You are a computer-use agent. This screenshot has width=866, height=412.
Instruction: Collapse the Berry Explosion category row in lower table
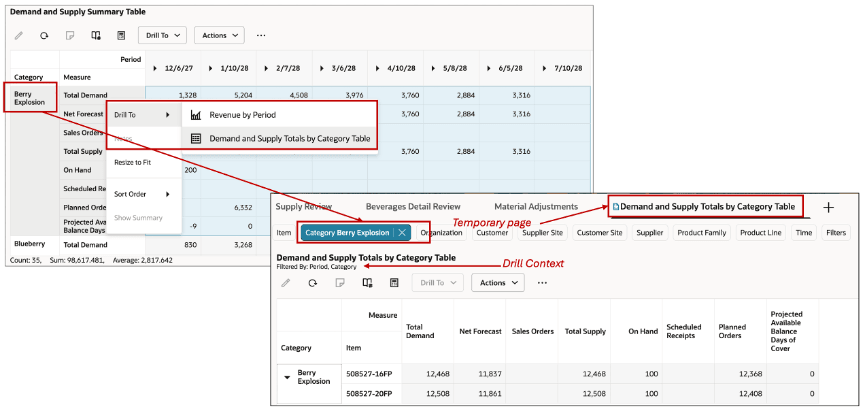pos(287,377)
